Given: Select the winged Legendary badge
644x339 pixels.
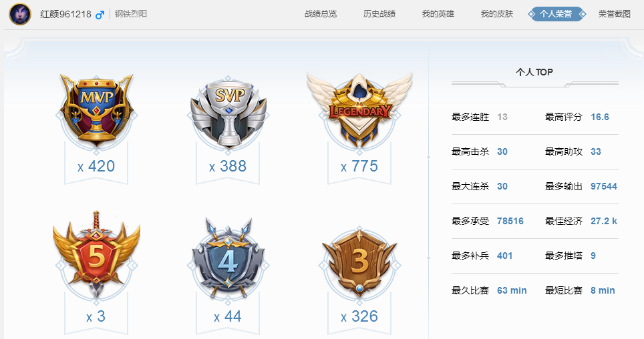Looking at the screenshot, I should (x=359, y=109).
